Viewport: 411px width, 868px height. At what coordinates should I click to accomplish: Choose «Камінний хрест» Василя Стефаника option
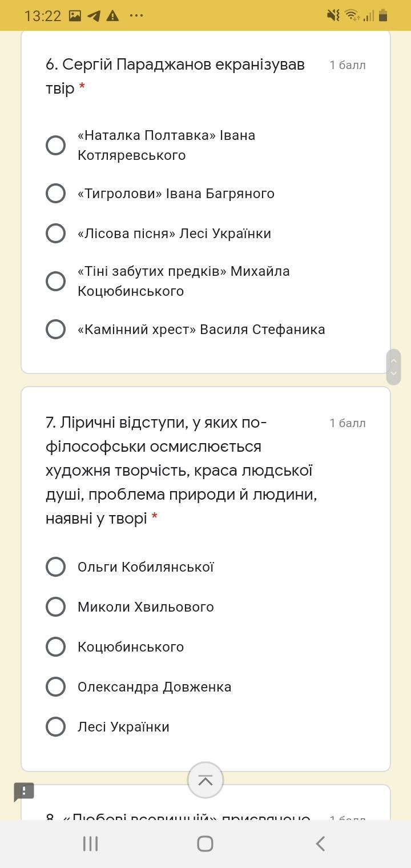coord(56,329)
